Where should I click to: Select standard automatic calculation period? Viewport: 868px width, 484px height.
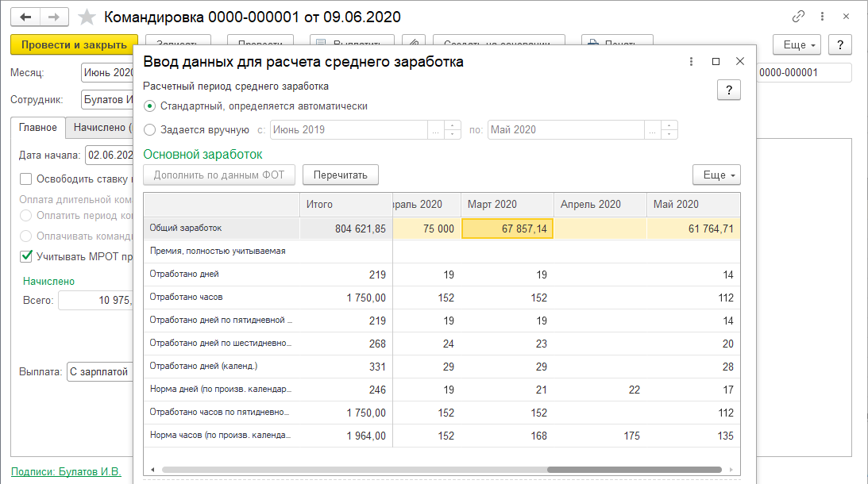click(150, 106)
